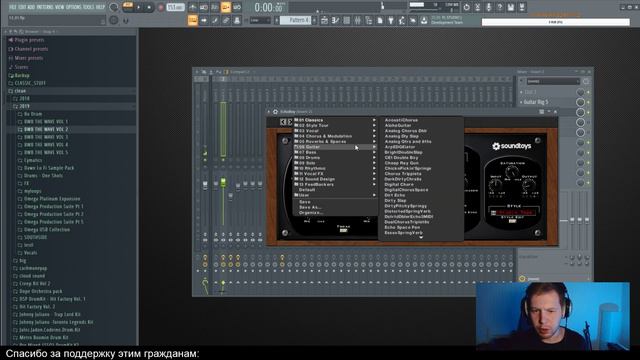Select 'Metro Boomin Drum Kit' folder
The image size is (640, 360).
[x=44, y=338]
